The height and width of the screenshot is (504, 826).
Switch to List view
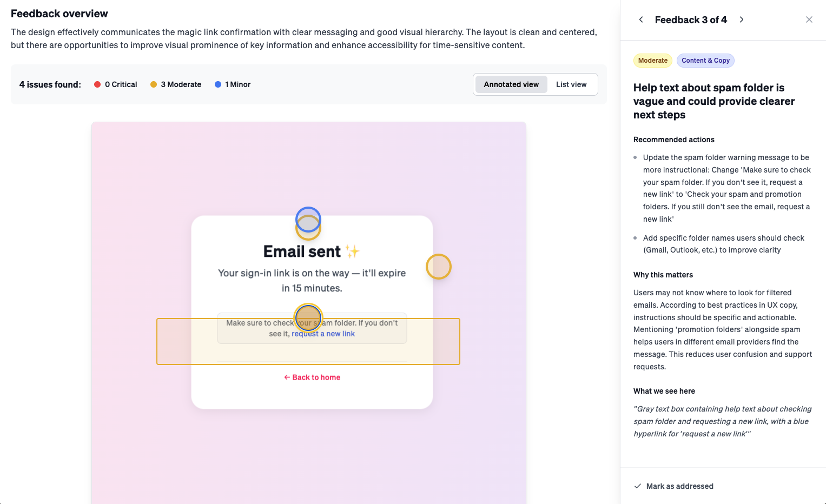[571, 84]
